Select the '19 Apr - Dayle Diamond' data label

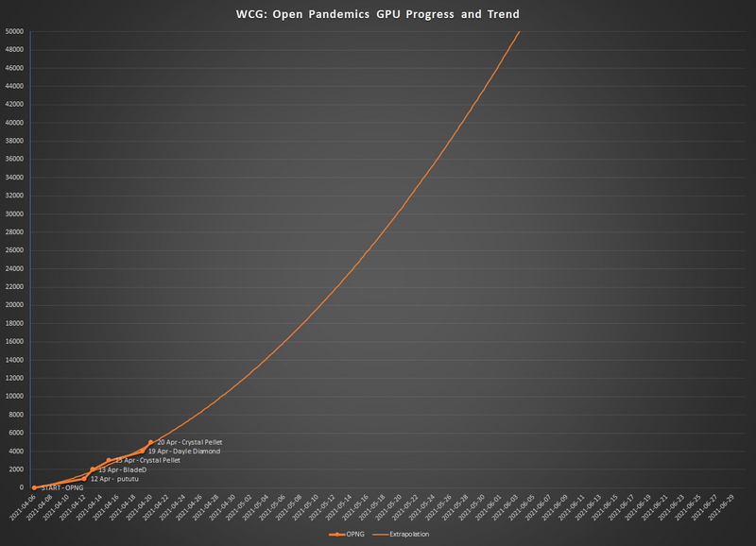(x=183, y=452)
